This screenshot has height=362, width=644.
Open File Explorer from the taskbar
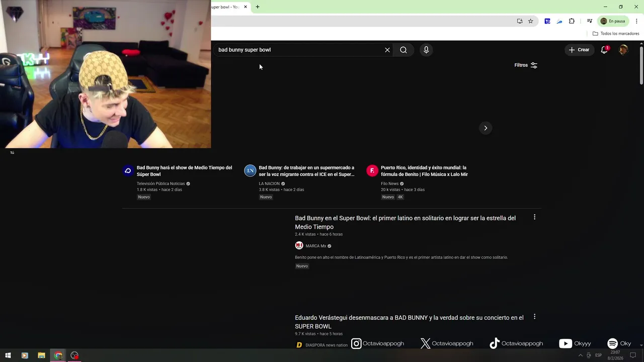(x=41, y=355)
